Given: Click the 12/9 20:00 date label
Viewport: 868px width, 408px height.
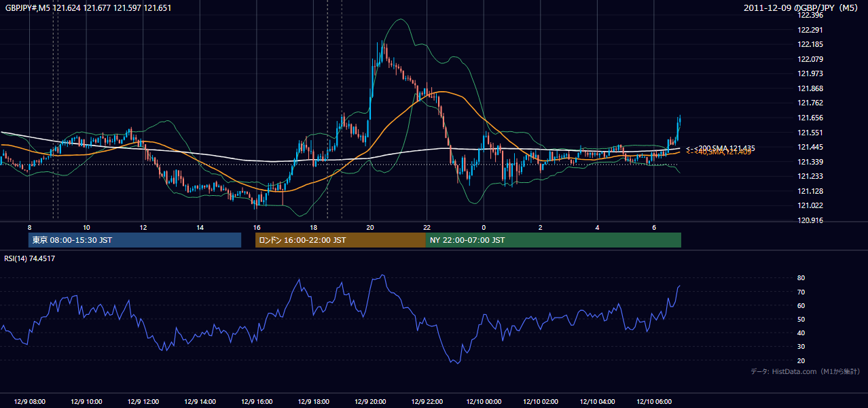Looking at the screenshot, I should click(x=369, y=402).
